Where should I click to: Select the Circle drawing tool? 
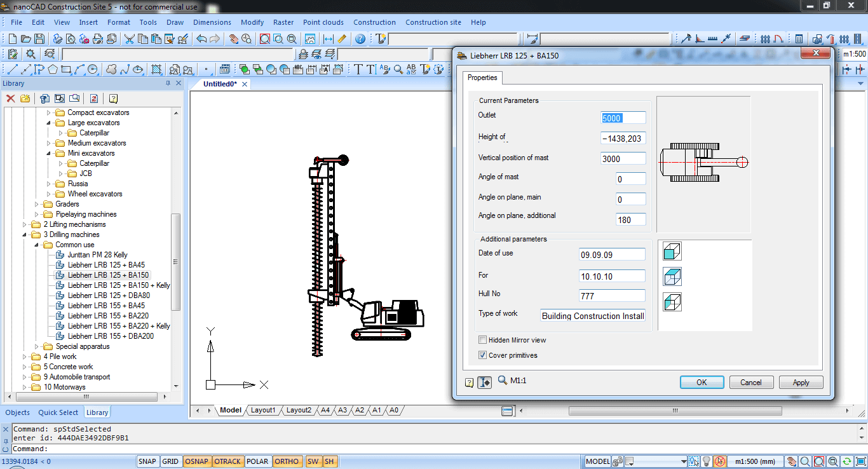point(92,69)
